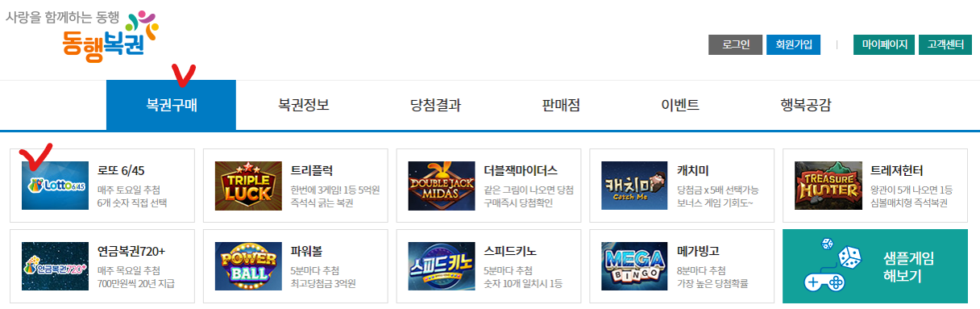Open the Lotto 6/45 game thumbnail
This screenshot has height=309, width=980.
point(55,185)
